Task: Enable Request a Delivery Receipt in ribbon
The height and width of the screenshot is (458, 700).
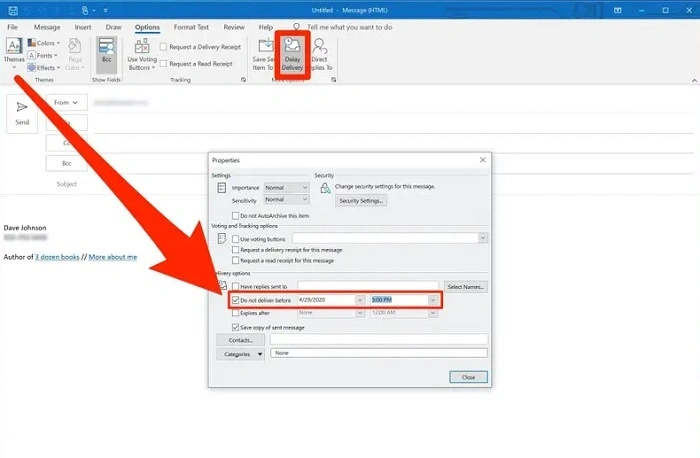Action: point(200,47)
